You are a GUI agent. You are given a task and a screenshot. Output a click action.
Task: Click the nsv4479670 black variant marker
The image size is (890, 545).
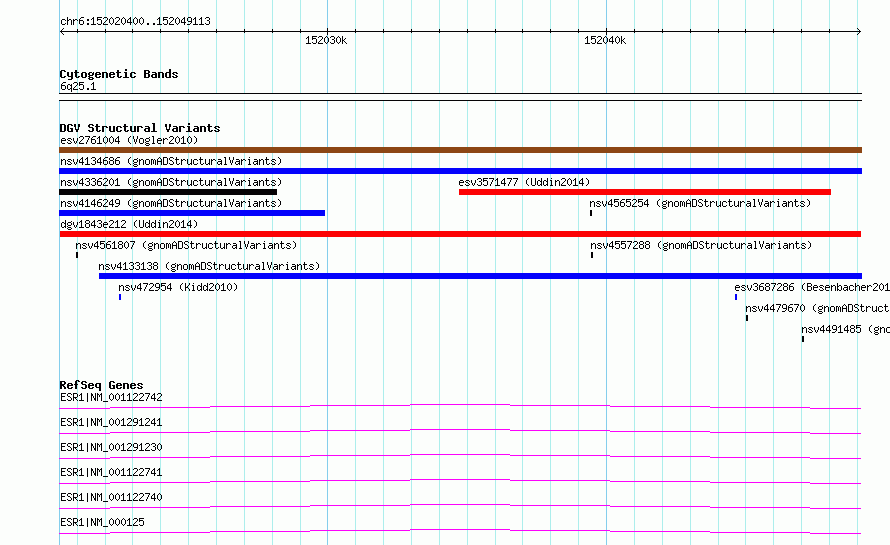tap(747, 318)
